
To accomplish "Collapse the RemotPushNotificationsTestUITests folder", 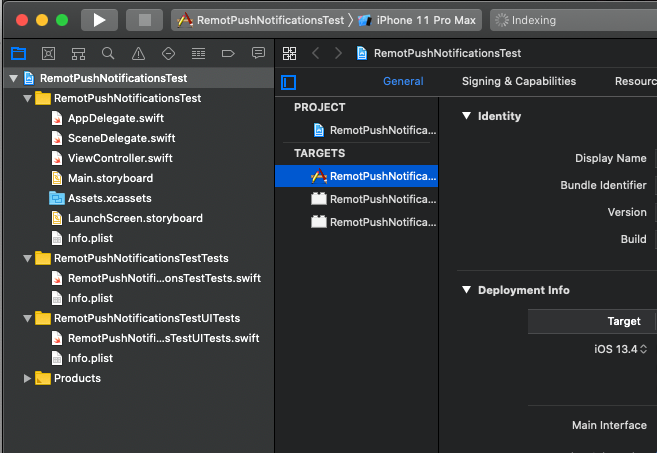I will (x=28, y=318).
